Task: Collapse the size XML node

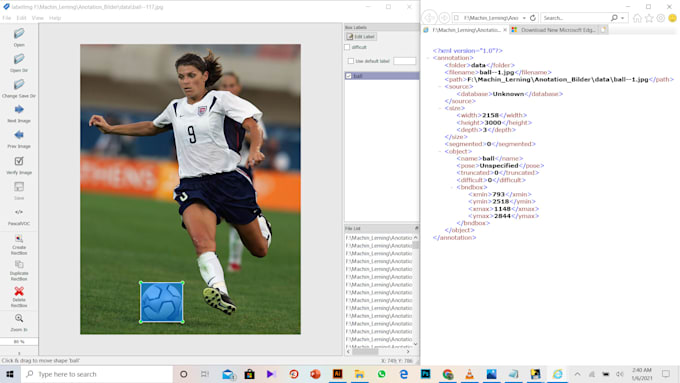Action: click(440, 108)
